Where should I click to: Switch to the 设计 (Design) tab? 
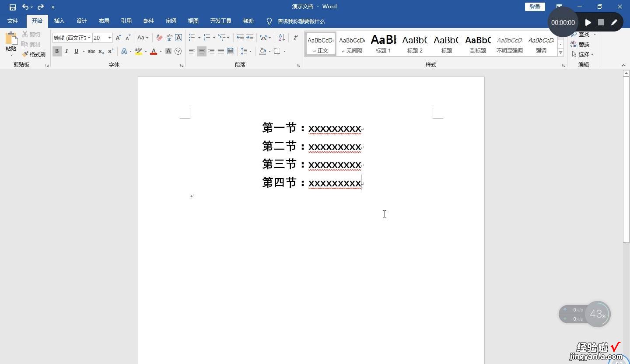(x=81, y=21)
